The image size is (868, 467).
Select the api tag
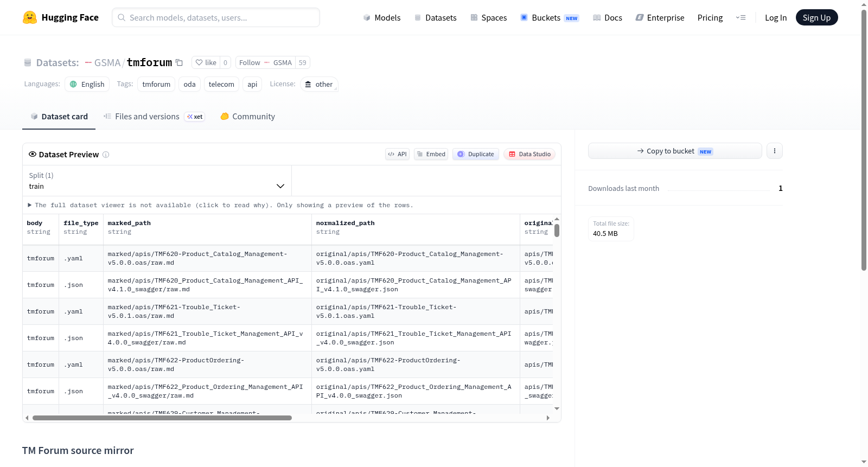click(x=252, y=84)
